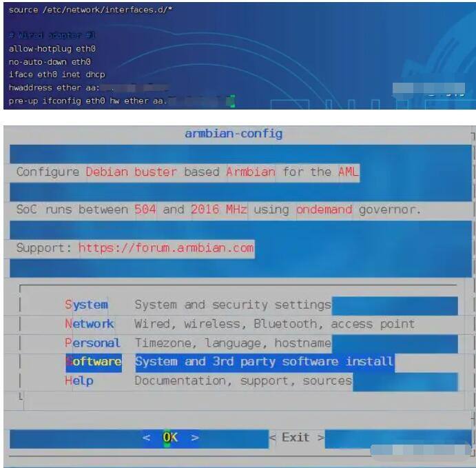Click the red 'ondemand' governor text
Screen dimensions: 476x468
click(324, 210)
